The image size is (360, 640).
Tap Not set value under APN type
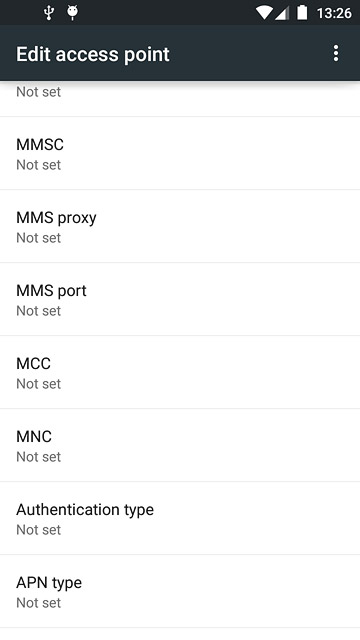click(38, 603)
